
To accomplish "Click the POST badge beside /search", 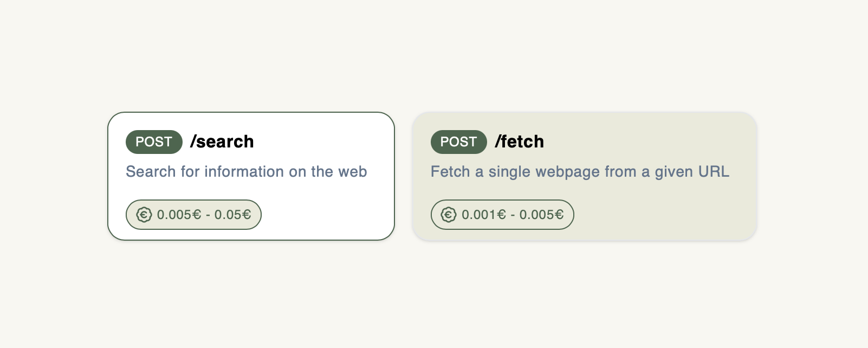I will pyautogui.click(x=154, y=142).
